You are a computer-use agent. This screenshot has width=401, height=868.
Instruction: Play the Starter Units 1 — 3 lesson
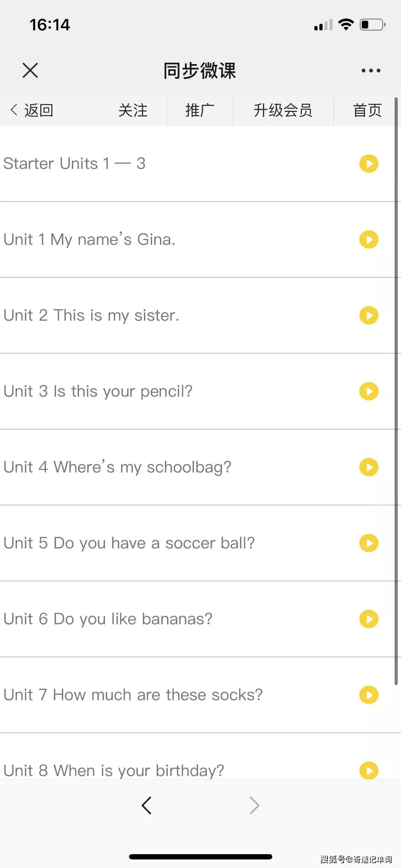tap(369, 164)
